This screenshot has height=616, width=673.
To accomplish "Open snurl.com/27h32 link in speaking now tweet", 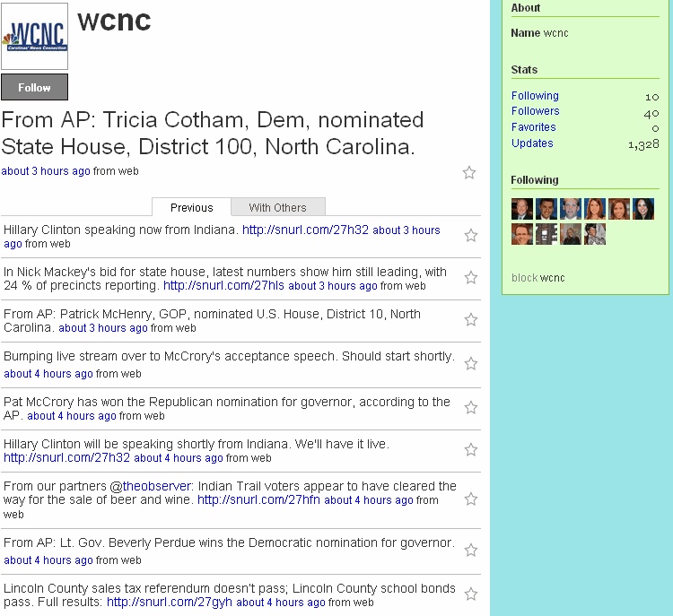I will coord(305,230).
